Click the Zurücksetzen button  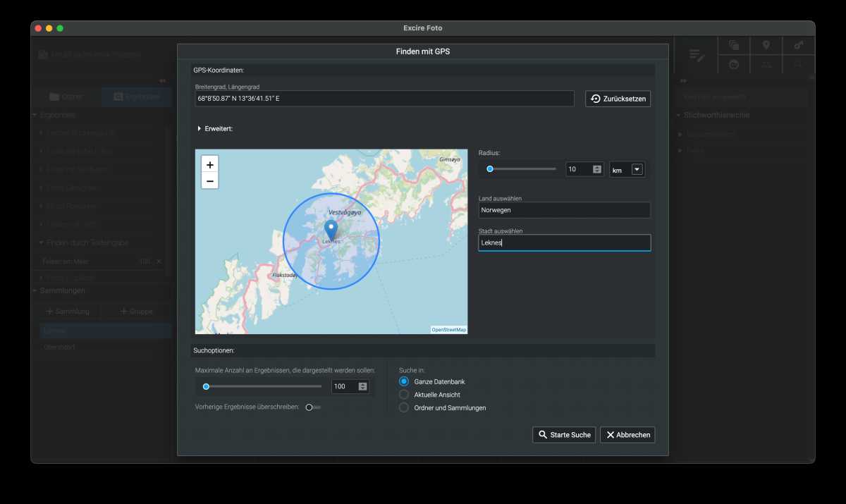point(618,99)
